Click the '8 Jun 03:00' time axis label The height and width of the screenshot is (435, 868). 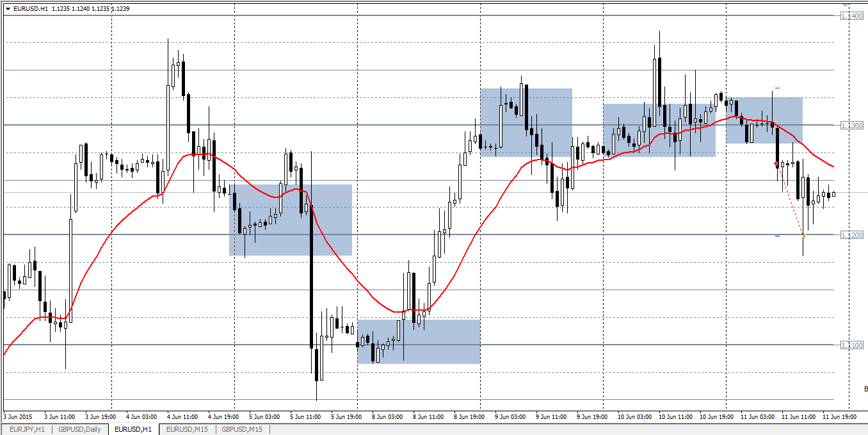point(387,416)
